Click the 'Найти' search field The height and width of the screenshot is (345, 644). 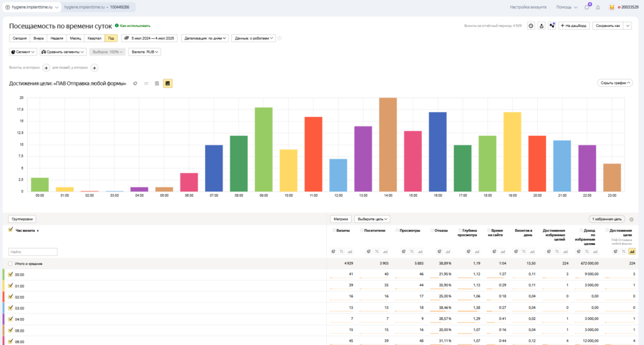pos(33,252)
